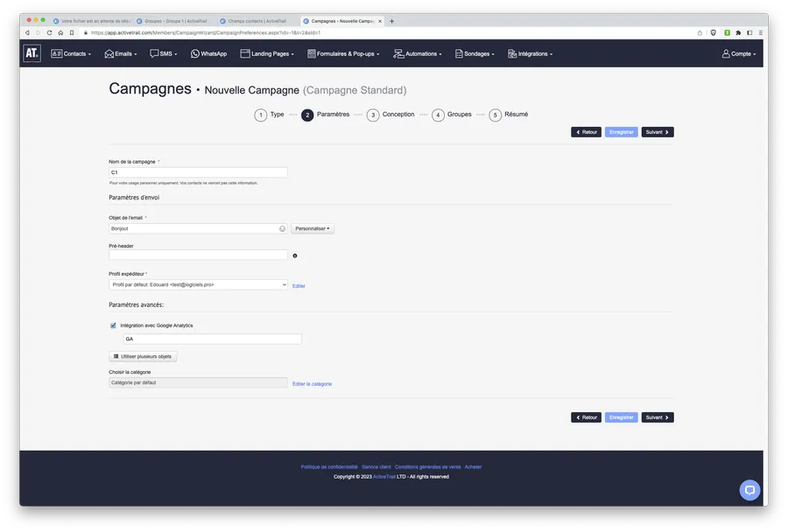Open the Personnaliser dropdown
Image resolution: width=788 pixels, height=532 pixels.
(x=312, y=228)
